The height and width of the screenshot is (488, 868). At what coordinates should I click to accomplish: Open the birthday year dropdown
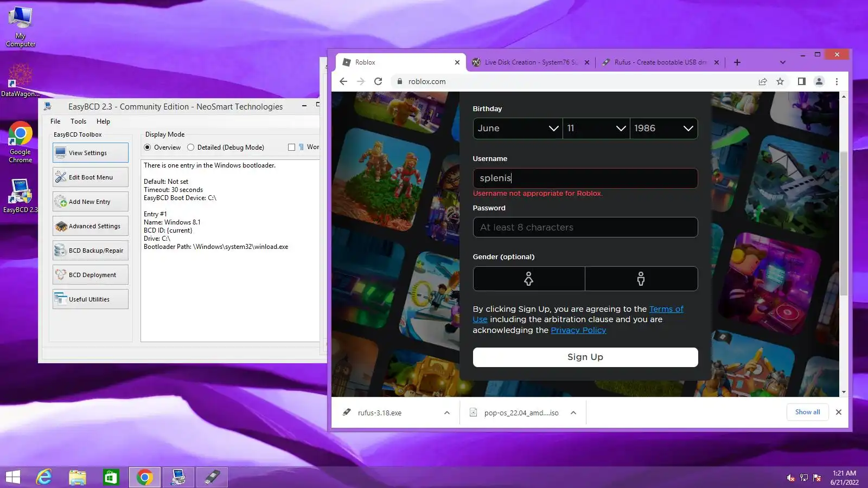coord(664,129)
